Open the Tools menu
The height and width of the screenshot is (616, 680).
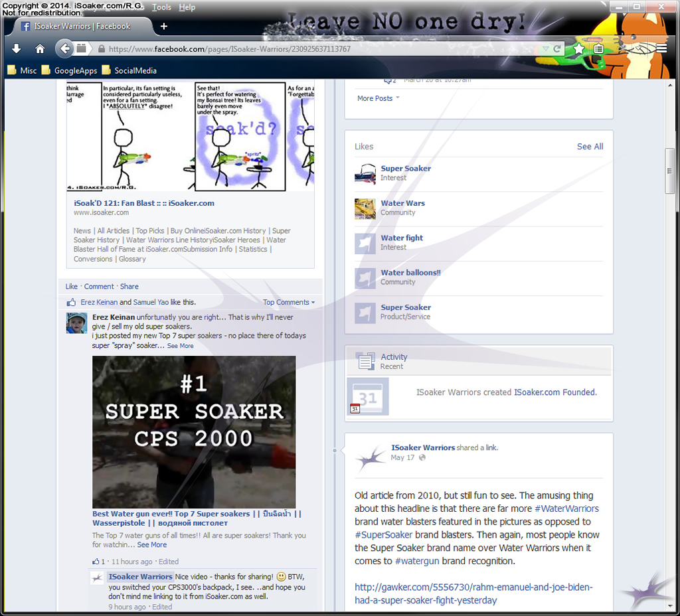[161, 7]
